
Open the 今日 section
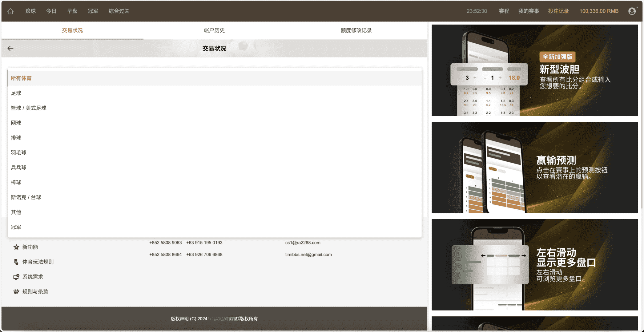click(51, 11)
